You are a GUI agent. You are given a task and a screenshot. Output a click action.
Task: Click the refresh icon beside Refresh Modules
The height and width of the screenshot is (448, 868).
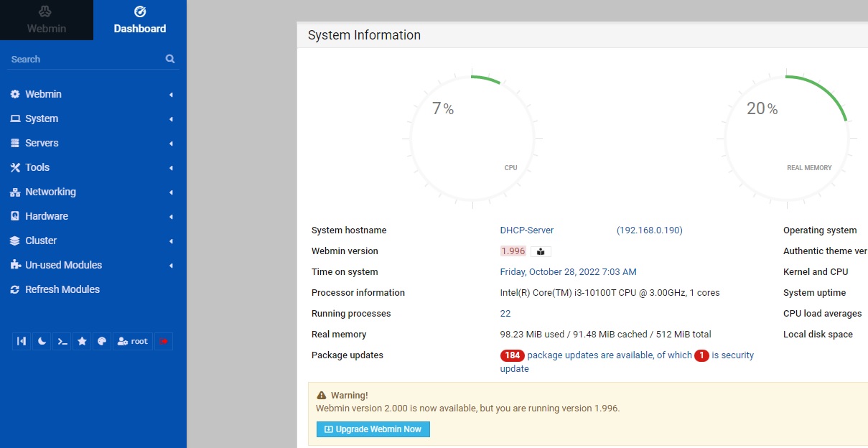[x=15, y=289]
